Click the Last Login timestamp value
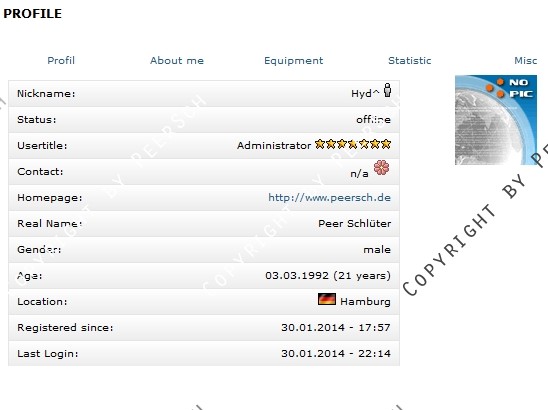 coord(336,353)
